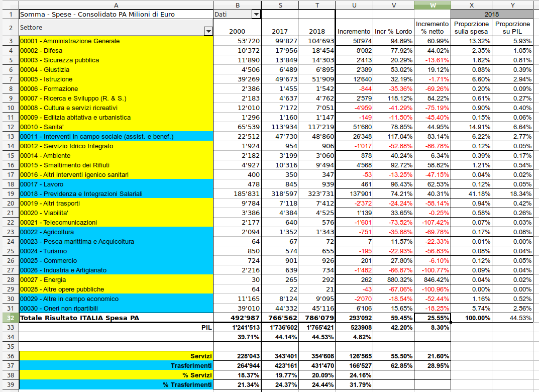The width and height of the screenshot is (539, 392).
Task: Click cell '00004 - Giustizia'
Action: (x=116, y=69)
